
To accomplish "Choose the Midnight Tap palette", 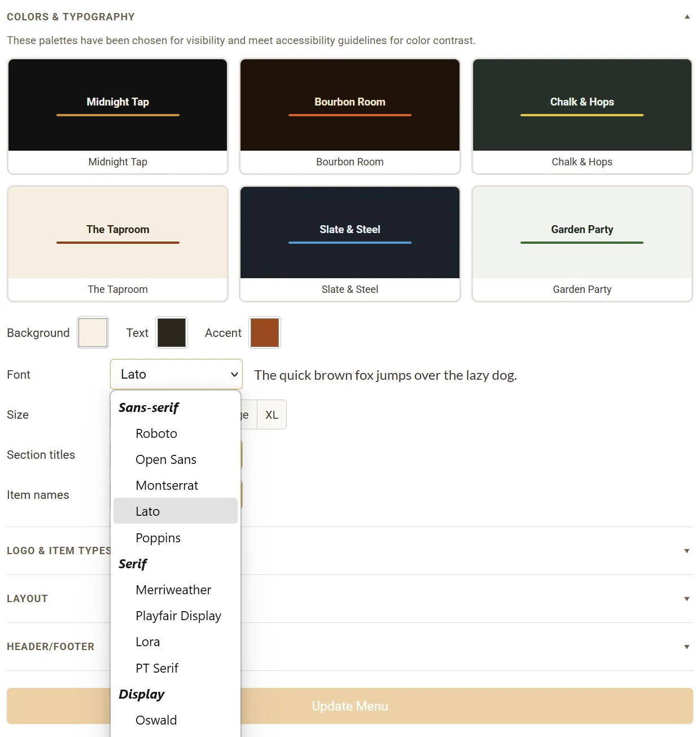I will click(117, 116).
